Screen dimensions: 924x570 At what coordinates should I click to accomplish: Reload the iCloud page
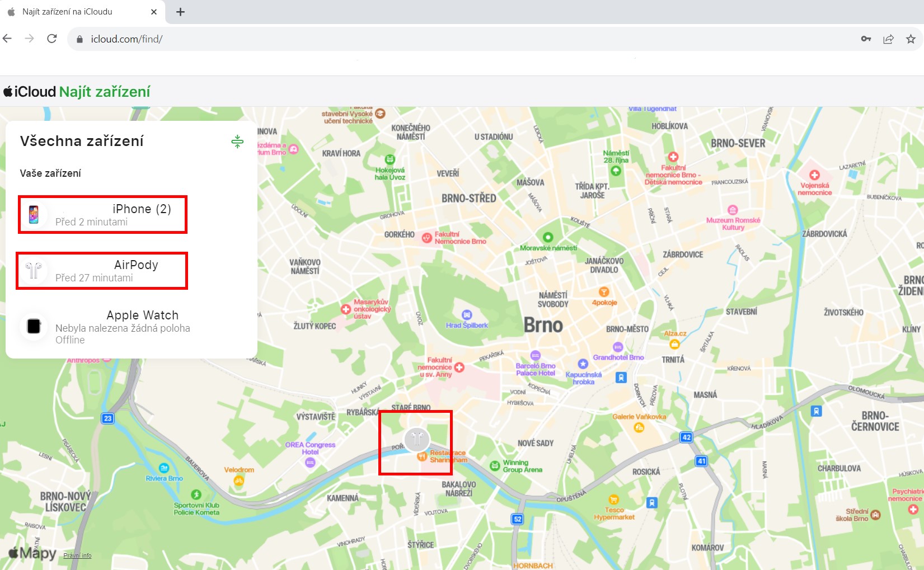(52, 39)
